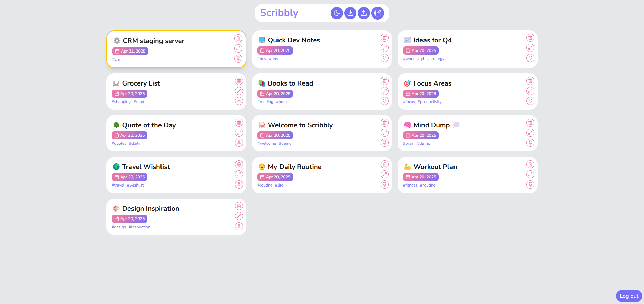This screenshot has width=644, height=304.
Task: Delete the Welcome to Scribbly note
Action: [385, 123]
